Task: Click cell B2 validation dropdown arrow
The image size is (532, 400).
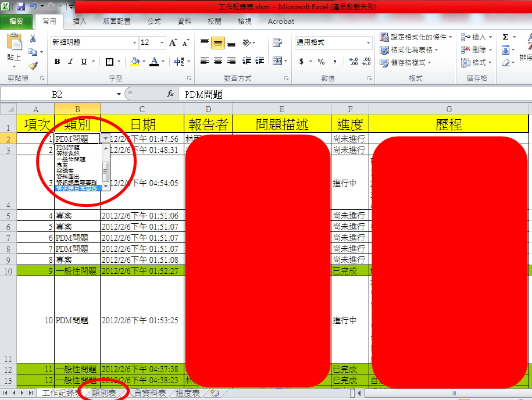Action: click(x=105, y=138)
